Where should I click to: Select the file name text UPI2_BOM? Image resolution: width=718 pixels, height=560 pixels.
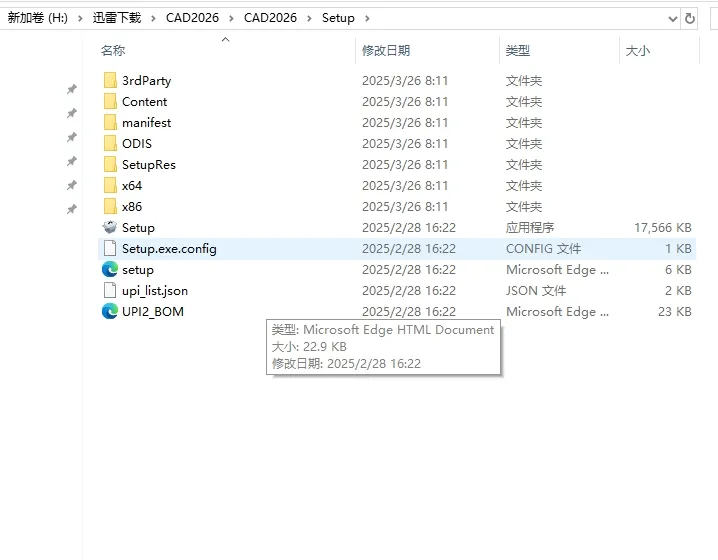pos(153,312)
